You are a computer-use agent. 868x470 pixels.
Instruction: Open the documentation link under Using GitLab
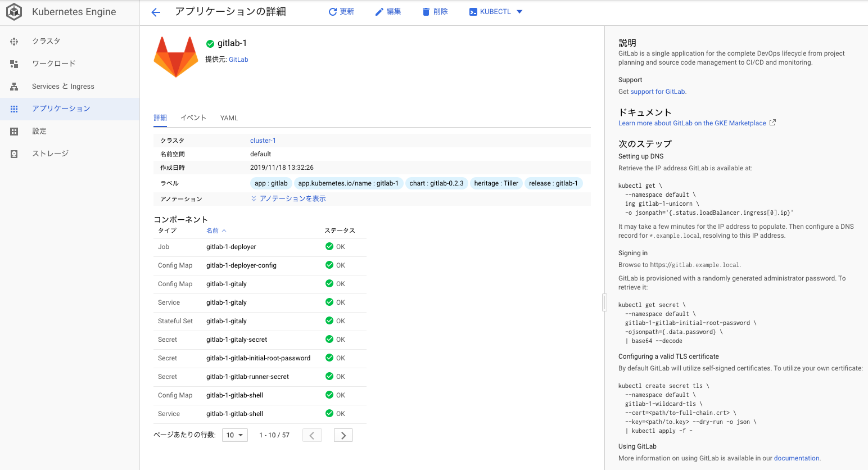[x=797, y=458]
